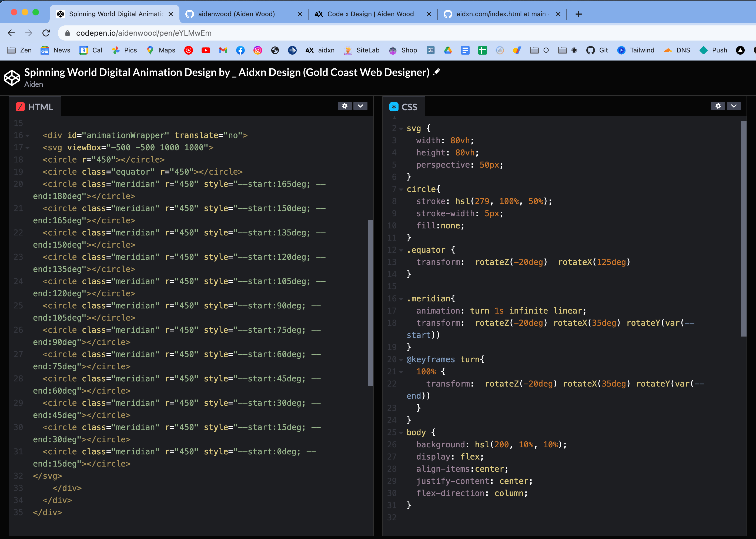
Task: Fold the animationWrapper div on line 16
Action: click(27, 135)
